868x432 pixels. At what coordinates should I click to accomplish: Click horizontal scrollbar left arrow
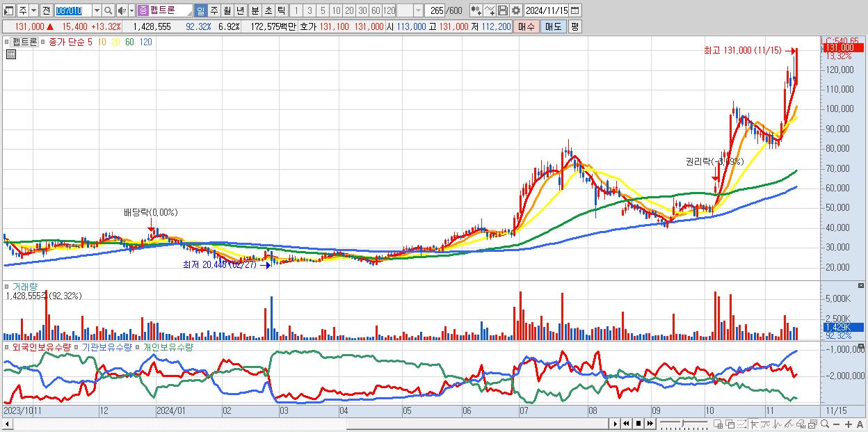pyautogui.click(x=8, y=424)
